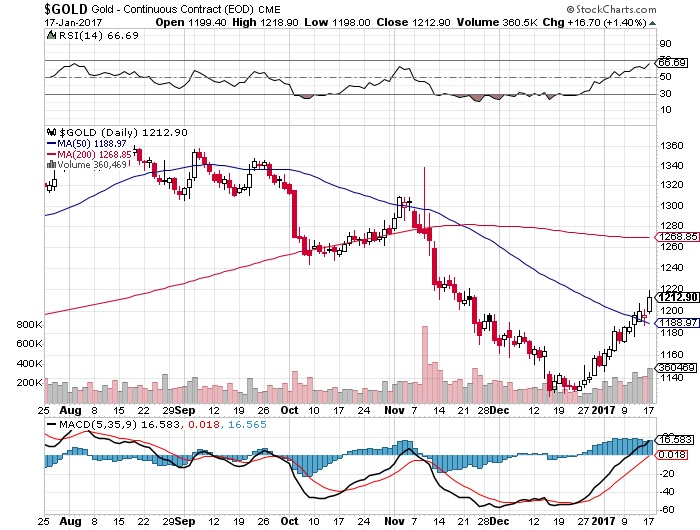
Task: Click the RSI 90 axis label
Action: (665, 44)
